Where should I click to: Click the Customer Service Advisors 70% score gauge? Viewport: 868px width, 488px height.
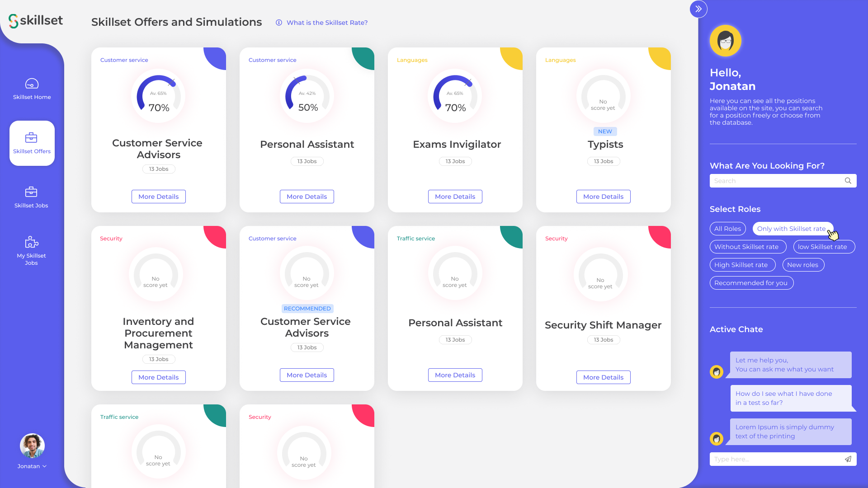click(x=158, y=96)
